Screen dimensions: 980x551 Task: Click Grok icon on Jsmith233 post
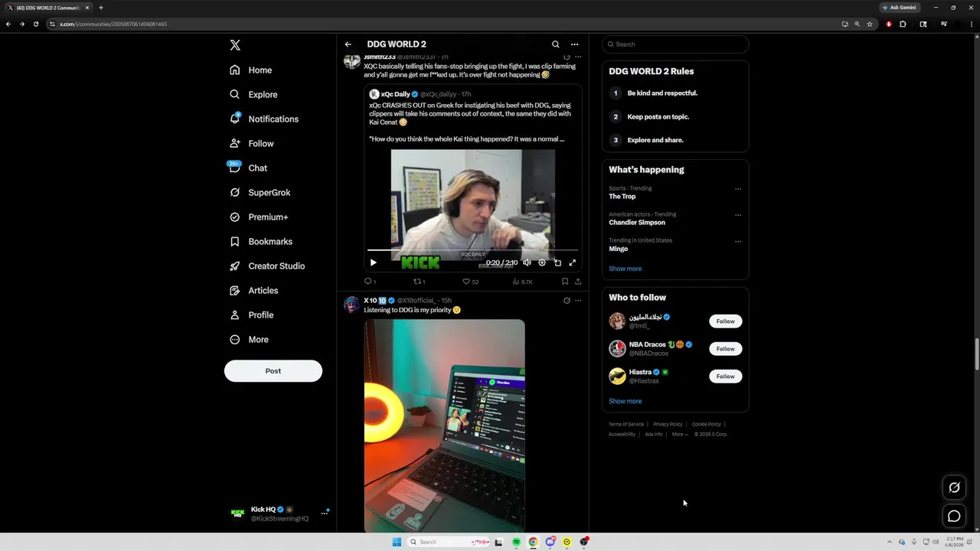pos(567,57)
